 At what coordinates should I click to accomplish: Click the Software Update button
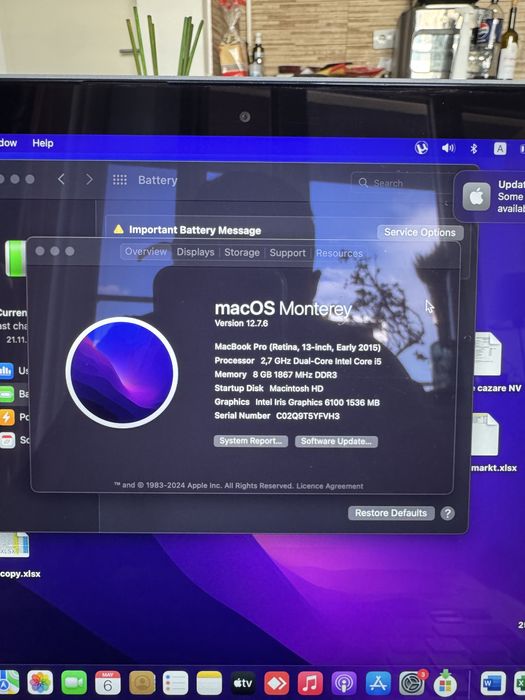coord(336,442)
